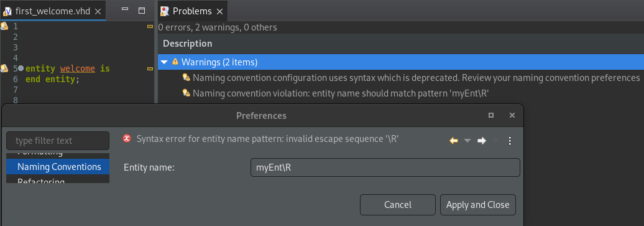The width and height of the screenshot is (644, 226).
Task: Click the Description column header
Action: (188, 43)
